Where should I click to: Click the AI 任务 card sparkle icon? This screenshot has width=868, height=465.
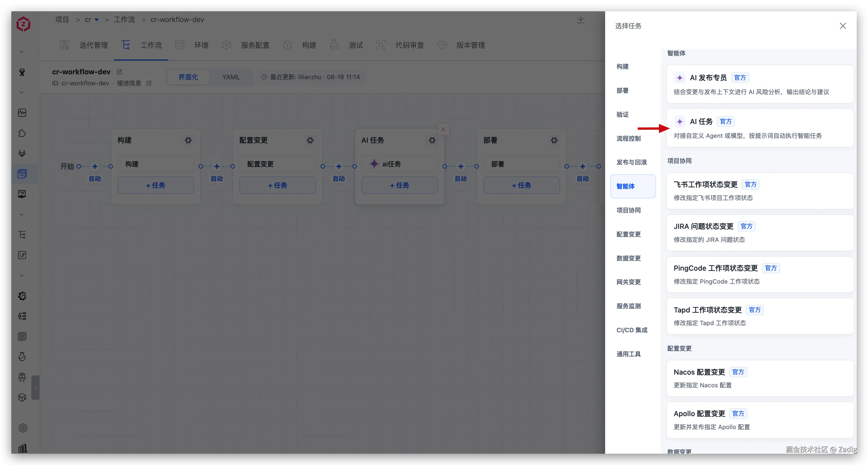point(680,121)
